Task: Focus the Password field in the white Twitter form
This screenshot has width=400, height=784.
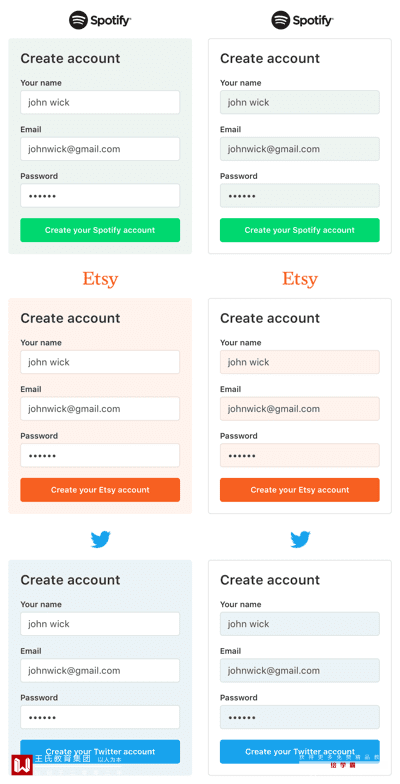Action: tap(300, 717)
